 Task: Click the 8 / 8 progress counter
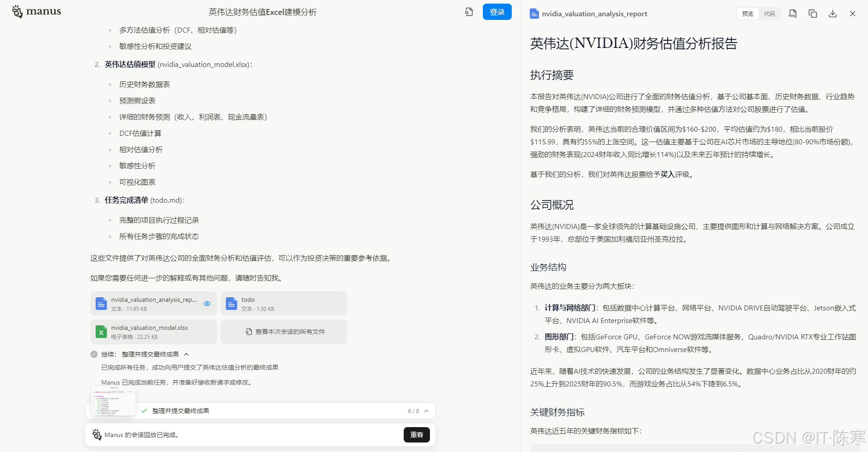coord(414,411)
